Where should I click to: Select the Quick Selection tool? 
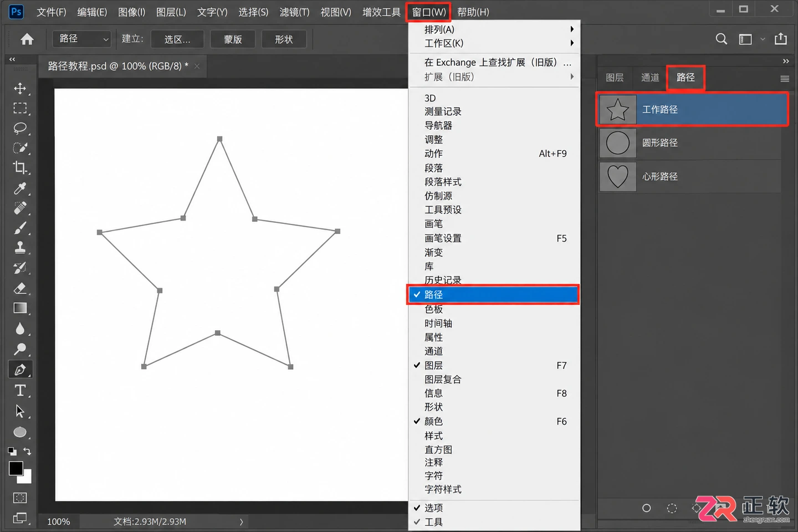point(20,148)
